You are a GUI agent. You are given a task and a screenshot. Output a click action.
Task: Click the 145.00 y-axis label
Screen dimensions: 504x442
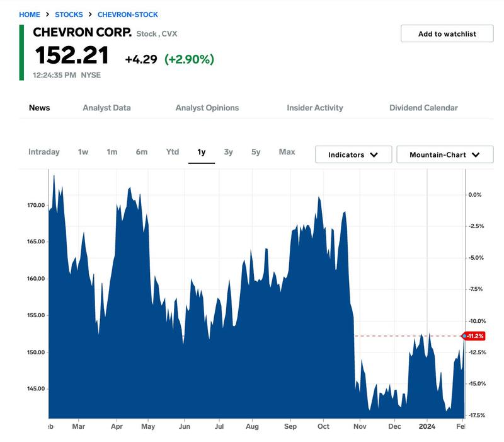pyautogui.click(x=36, y=388)
